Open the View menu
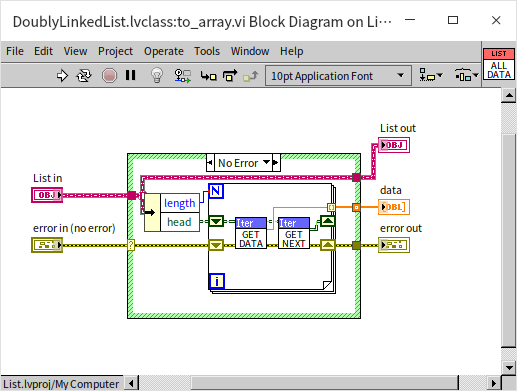517x391 pixels. (75, 51)
